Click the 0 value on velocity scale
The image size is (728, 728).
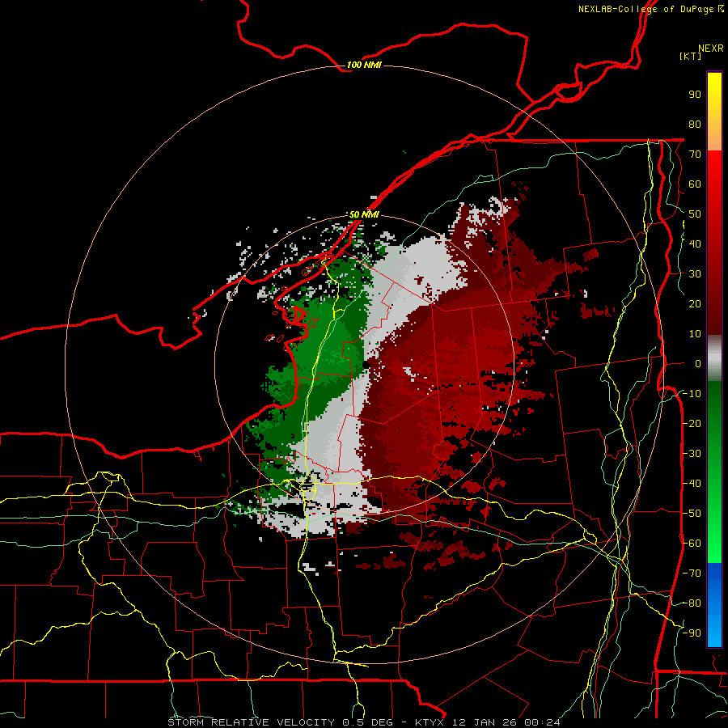(x=698, y=363)
